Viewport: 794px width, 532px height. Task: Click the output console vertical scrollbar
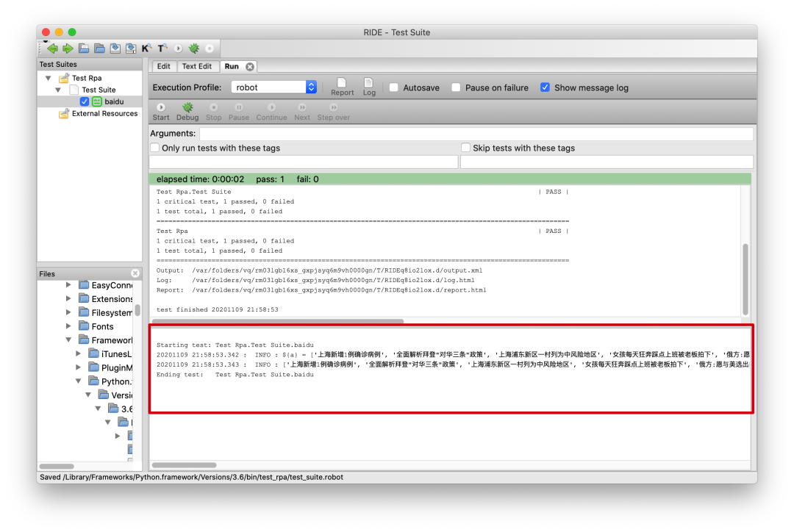pyautogui.click(x=745, y=279)
